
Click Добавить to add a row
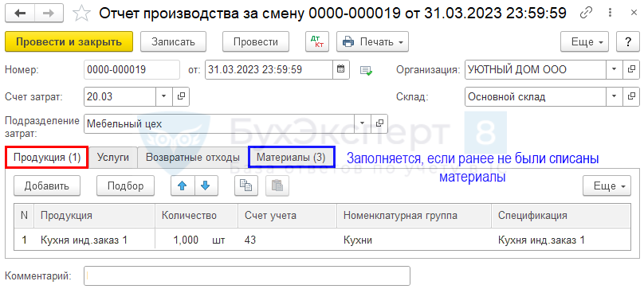point(47,186)
